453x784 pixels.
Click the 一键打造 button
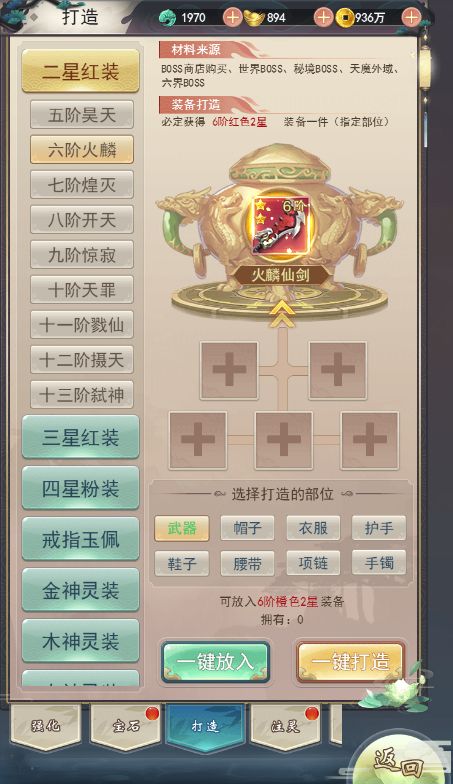[350, 662]
